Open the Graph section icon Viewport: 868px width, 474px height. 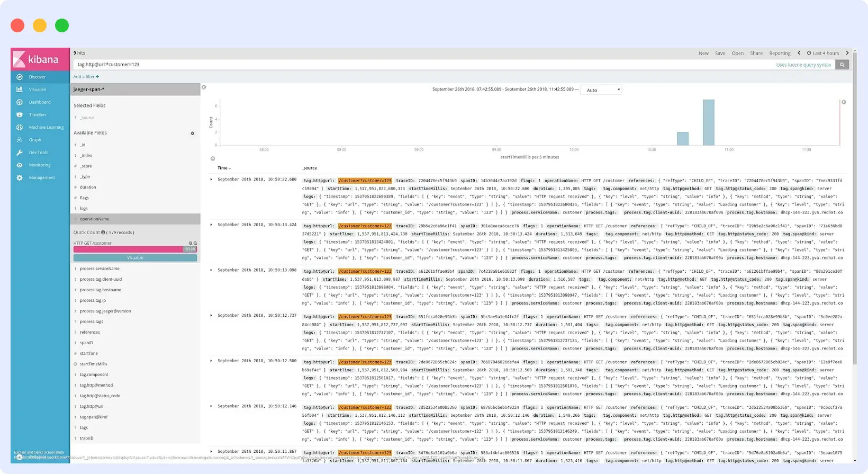(x=20, y=140)
